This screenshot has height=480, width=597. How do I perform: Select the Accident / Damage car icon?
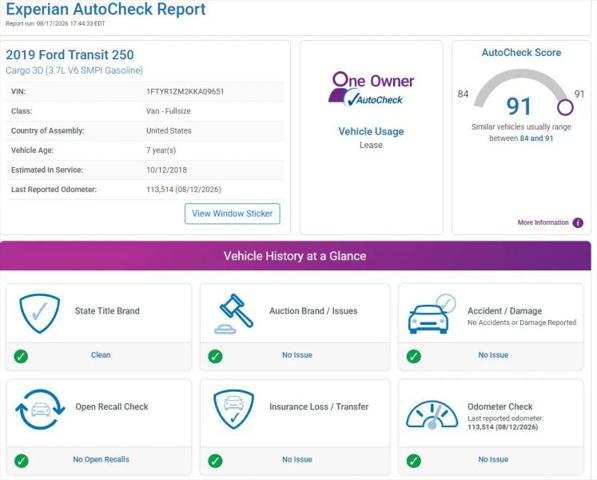click(431, 314)
